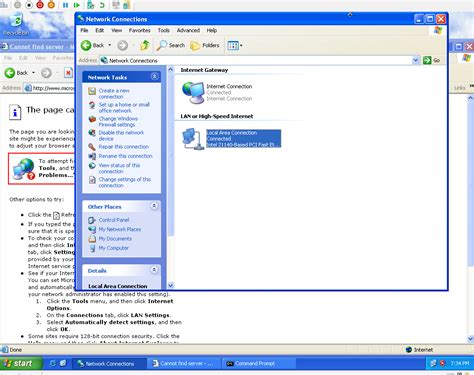Click the home network setup icon
The width and height of the screenshot is (474, 375).
pyautogui.click(x=92, y=105)
